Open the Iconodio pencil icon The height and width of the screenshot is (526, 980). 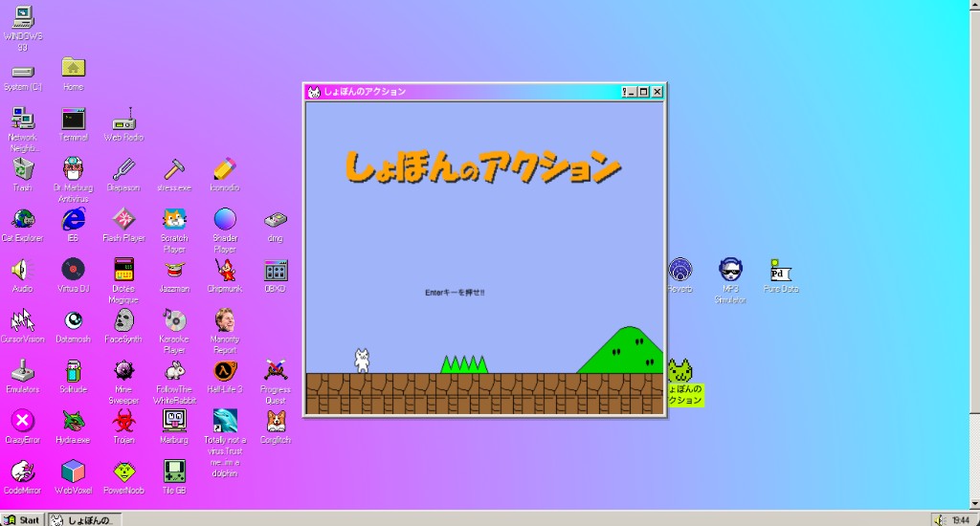click(x=225, y=168)
